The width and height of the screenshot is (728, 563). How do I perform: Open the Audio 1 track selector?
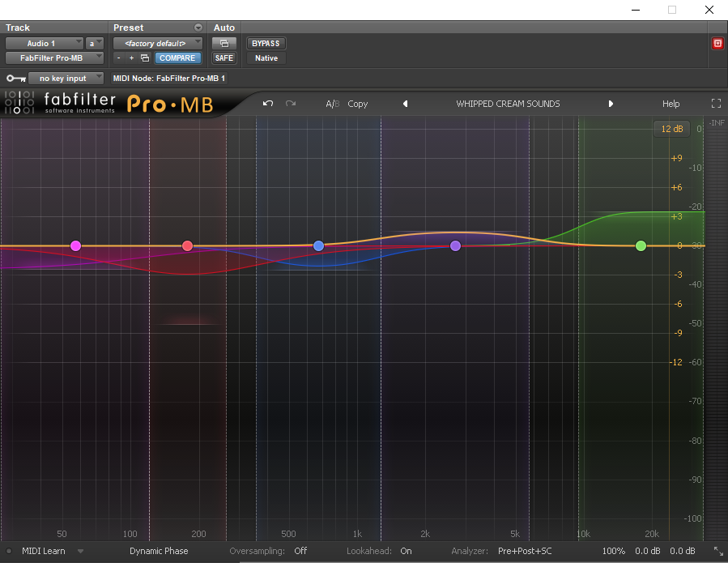point(45,43)
